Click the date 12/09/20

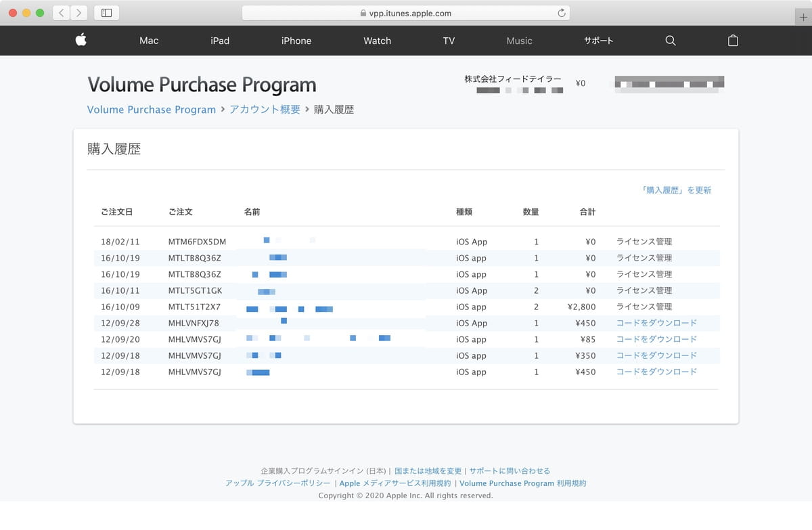tap(120, 339)
